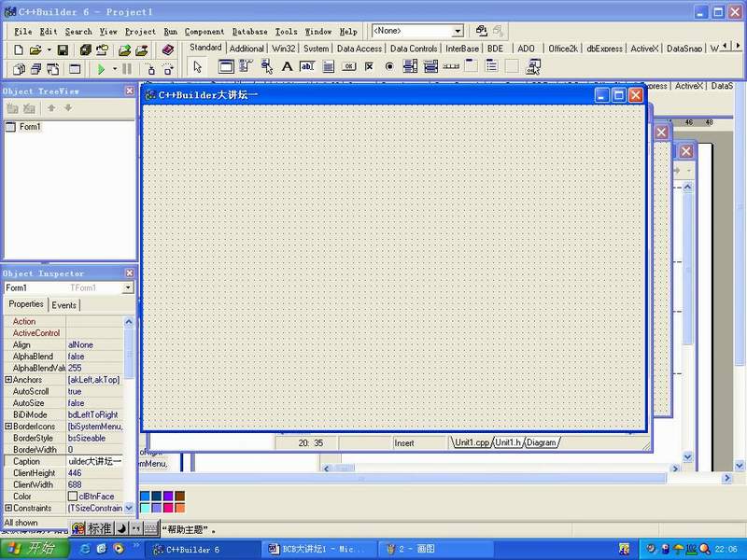Switch to the 画图 taskbar button

tap(435, 549)
